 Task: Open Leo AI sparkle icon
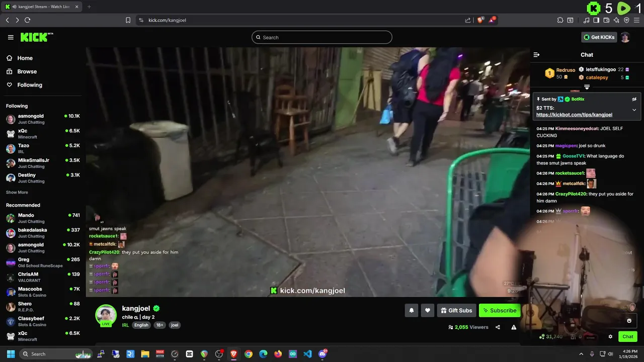[x=616, y=20]
